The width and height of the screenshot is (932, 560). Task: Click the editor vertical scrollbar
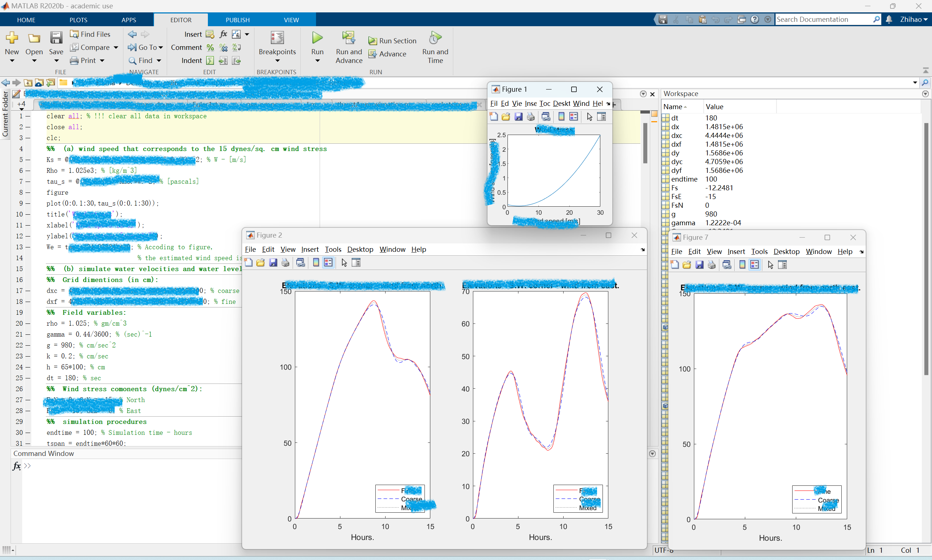tap(645, 144)
